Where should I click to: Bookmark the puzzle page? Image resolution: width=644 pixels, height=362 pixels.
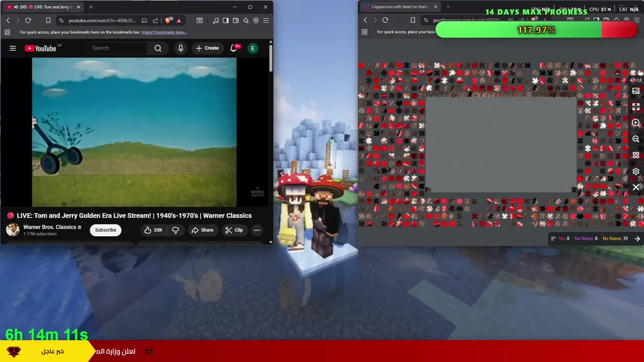click(413, 21)
